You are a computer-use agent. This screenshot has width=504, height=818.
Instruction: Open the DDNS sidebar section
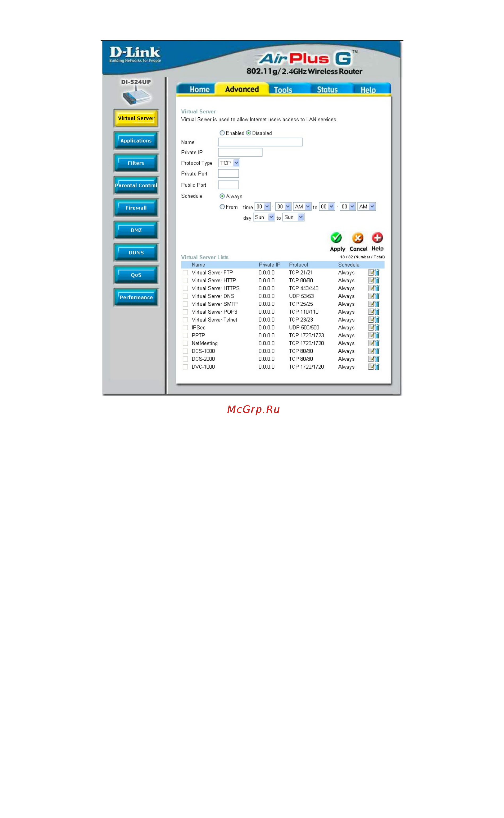click(x=136, y=252)
